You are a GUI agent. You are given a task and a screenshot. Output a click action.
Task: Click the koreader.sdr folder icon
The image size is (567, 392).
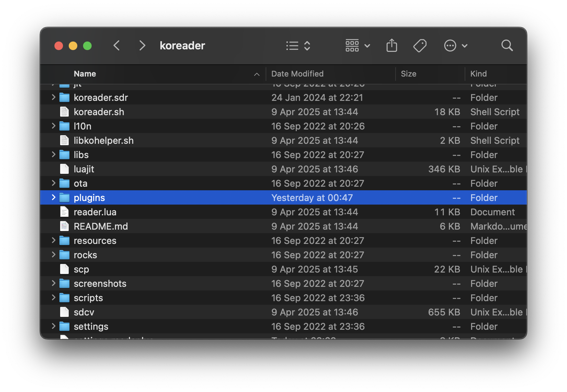(64, 97)
